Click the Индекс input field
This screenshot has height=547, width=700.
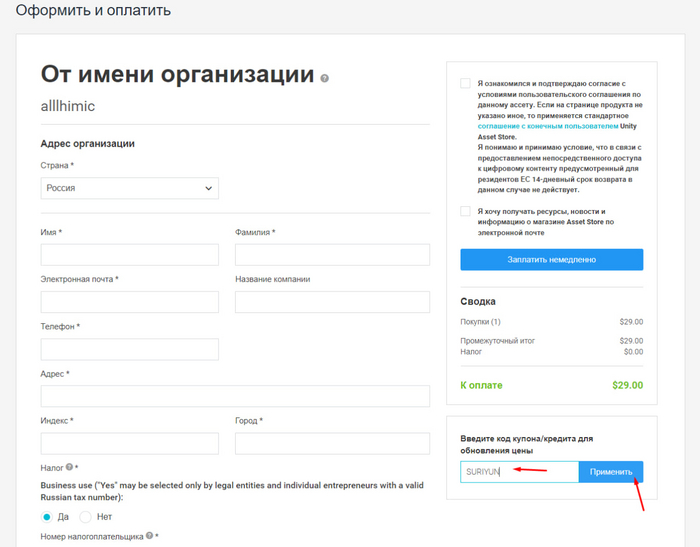pyautogui.click(x=129, y=443)
